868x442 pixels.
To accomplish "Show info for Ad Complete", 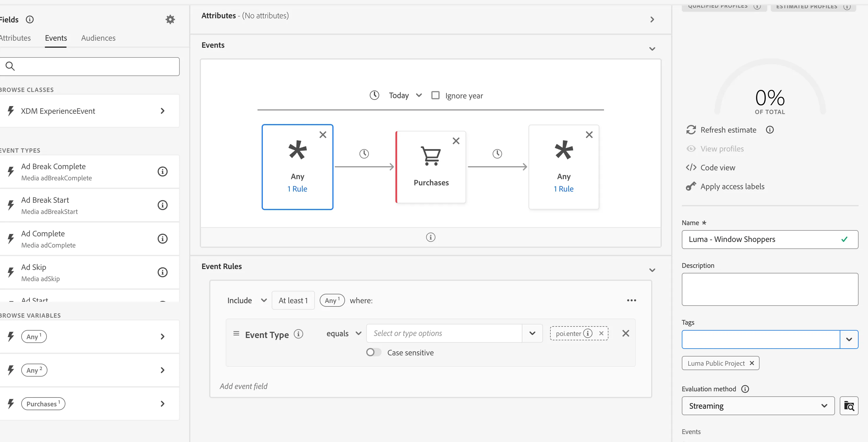I will (162, 239).
